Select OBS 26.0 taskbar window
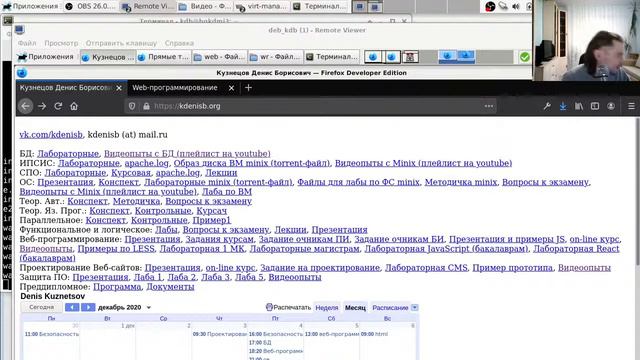Image resolution: width=640 pixels, height=360 pixels. tap(91, 7)
